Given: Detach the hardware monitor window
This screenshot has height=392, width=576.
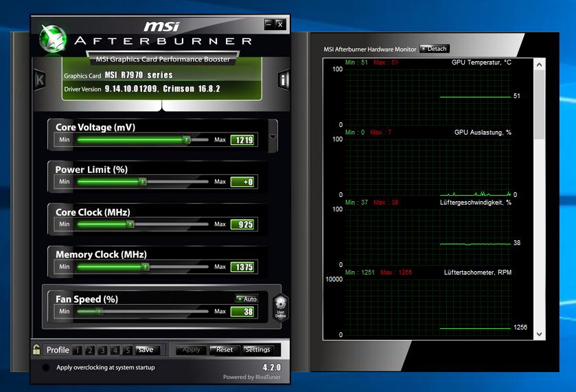Looking at the screenshot, I should coord(434,49).
